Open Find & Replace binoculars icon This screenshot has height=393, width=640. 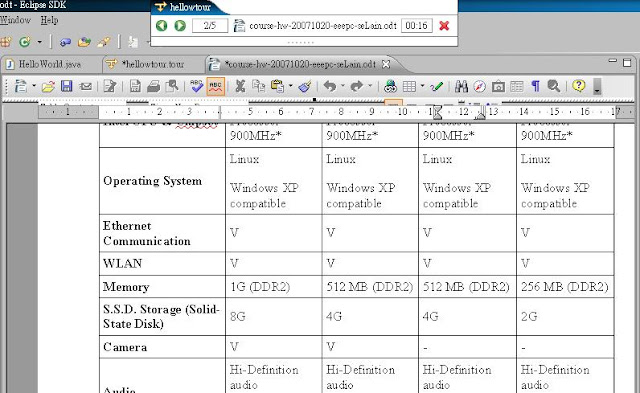tap(461, 86)
